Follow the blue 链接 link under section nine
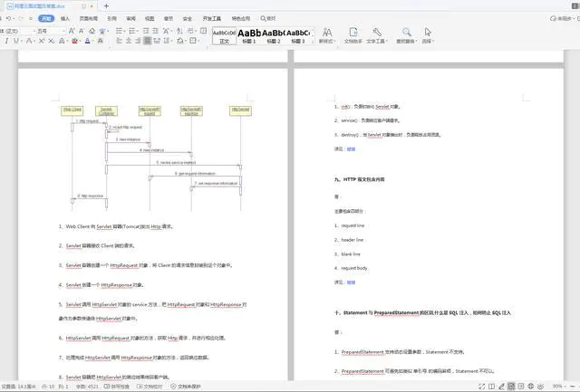Viewport: 580px width, 392px height. click(x=351, y=282)
